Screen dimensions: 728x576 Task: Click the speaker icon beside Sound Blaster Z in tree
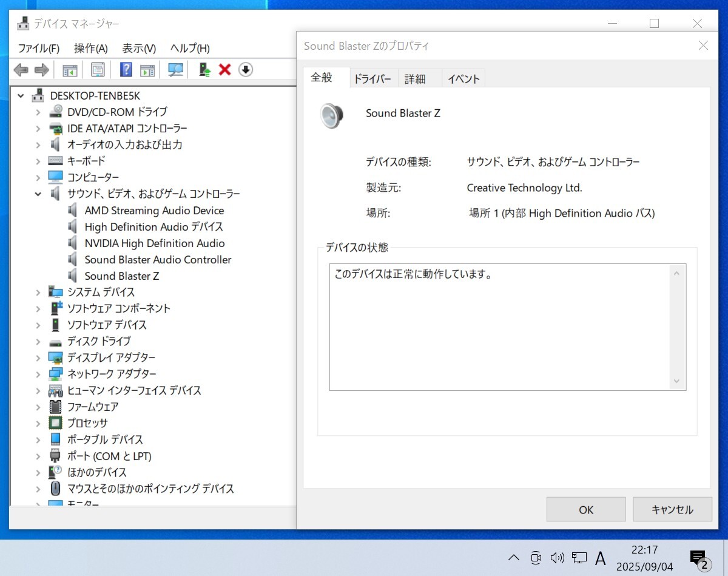click(73, 276)
